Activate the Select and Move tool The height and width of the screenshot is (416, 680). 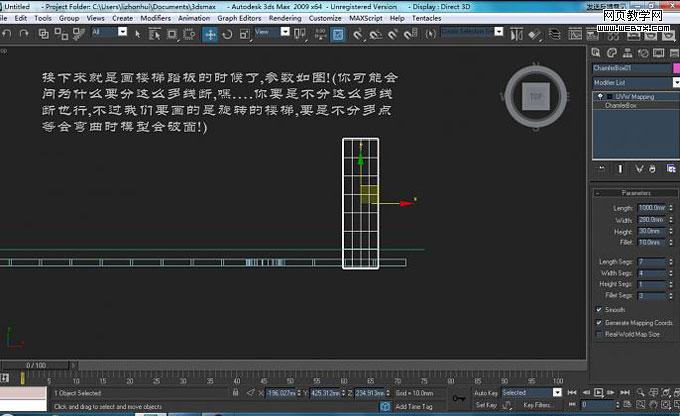tap(210, 34)
